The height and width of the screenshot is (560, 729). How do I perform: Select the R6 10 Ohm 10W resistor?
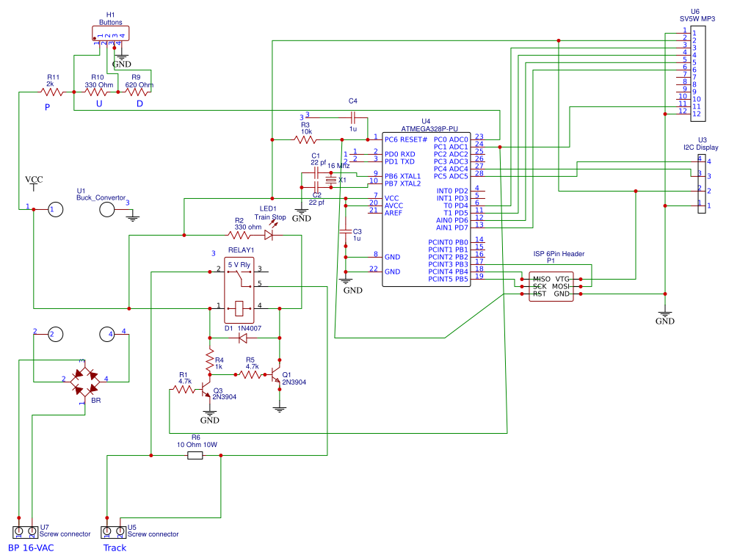click(194, 456)
